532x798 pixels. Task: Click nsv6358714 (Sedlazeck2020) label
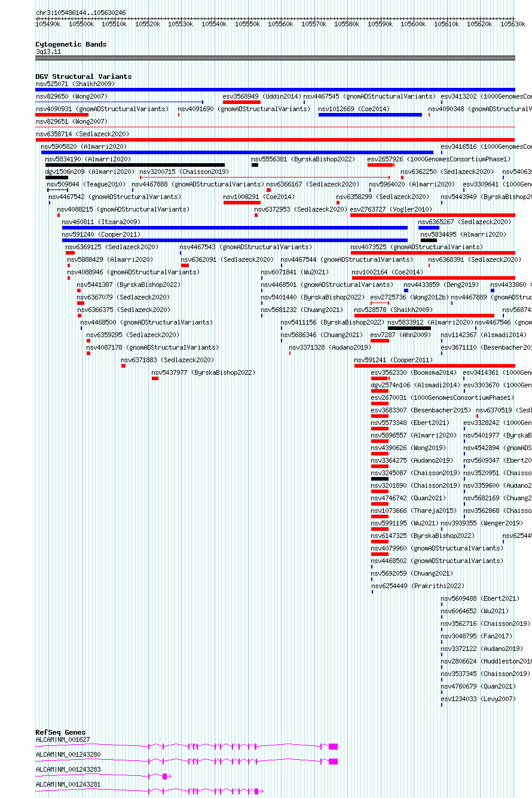(x=82, y=134)
